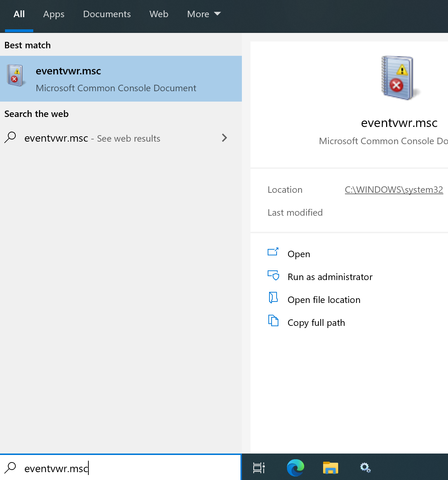
Task: Click the Open file location folder icon
Action: [x=273, y=298]
